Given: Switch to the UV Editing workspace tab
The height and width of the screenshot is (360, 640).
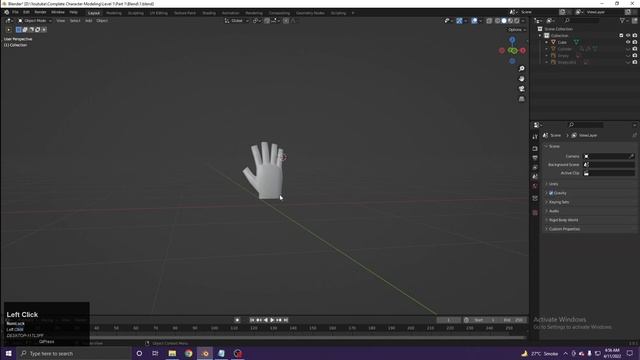Looking at the screenshot, I should point(159,13).
